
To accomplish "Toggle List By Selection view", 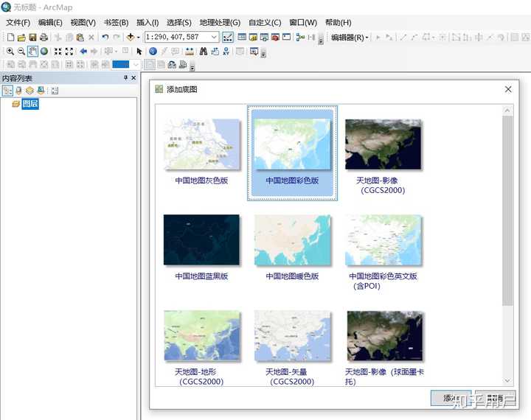I will pyautogui.click(x=41, y=91).
